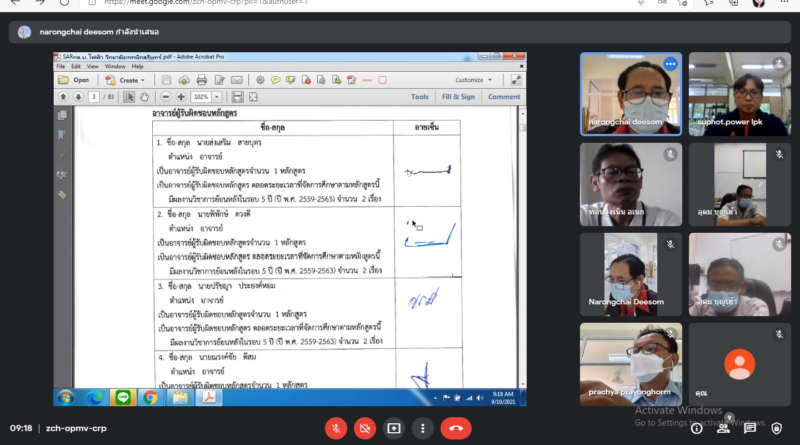Open the Window menu in Acrobat

(113, 67)
